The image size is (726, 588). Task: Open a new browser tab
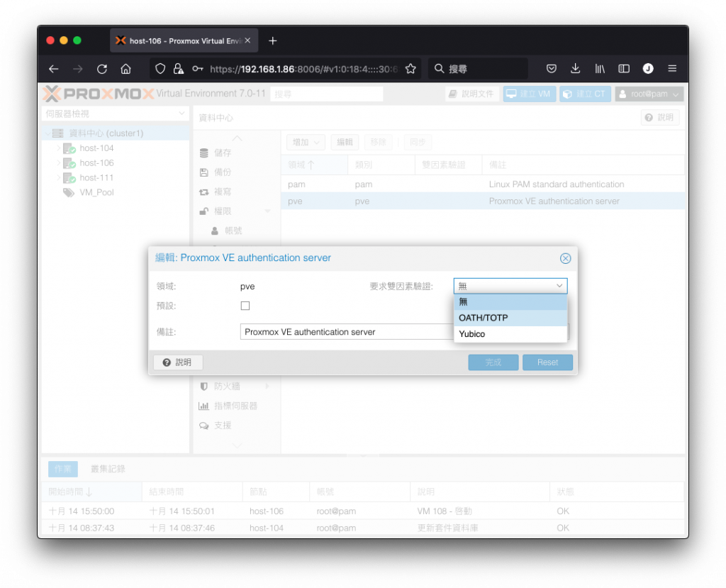[x=273, y=40]
